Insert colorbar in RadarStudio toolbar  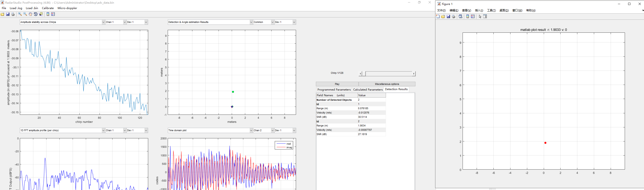coord(48,14)
